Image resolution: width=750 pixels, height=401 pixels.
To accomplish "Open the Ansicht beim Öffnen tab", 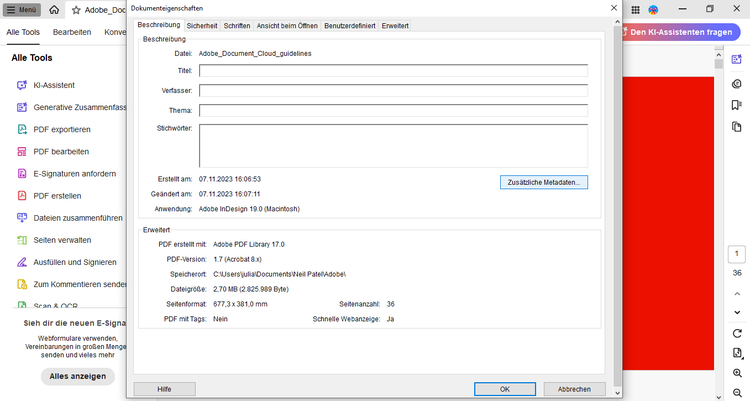I will [x=287, y=26].
